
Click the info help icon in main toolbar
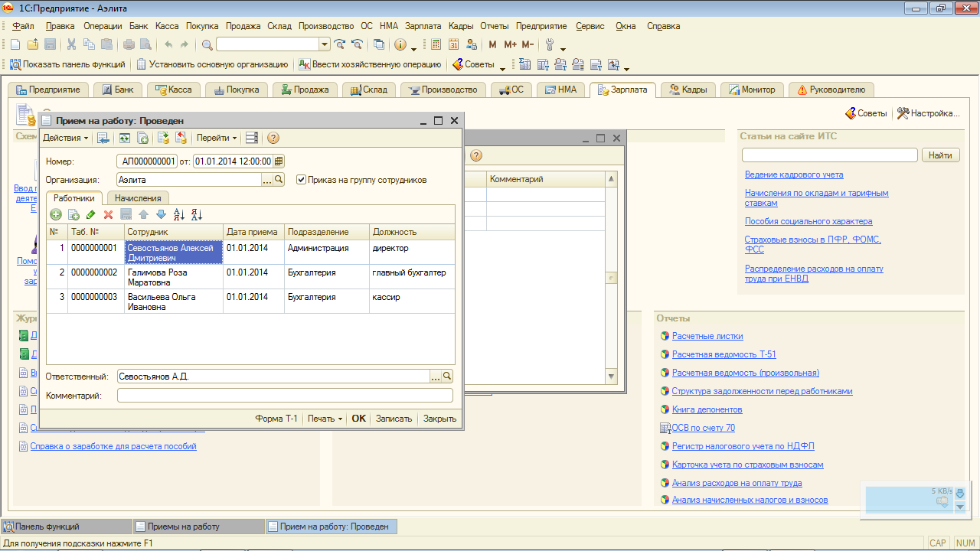[x=400, y=44]
